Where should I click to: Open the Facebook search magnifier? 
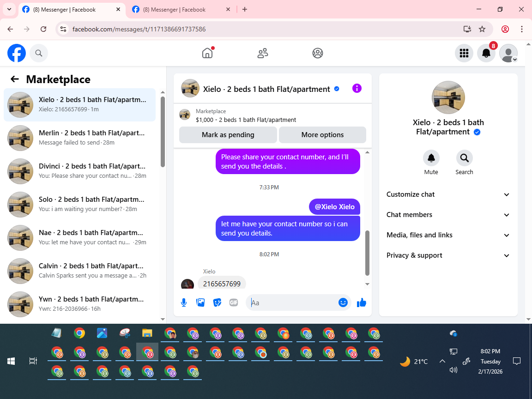(x=39, y=53)
